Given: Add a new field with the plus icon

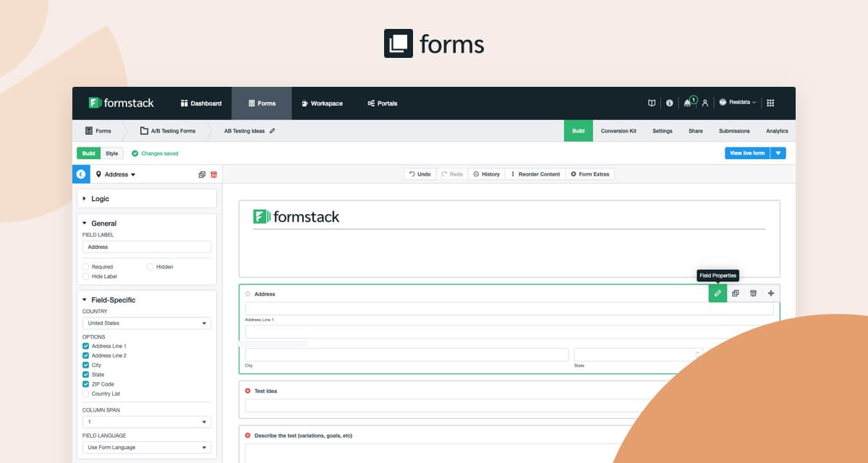Looking at the screenshot, I should click(x=770, y=293).
